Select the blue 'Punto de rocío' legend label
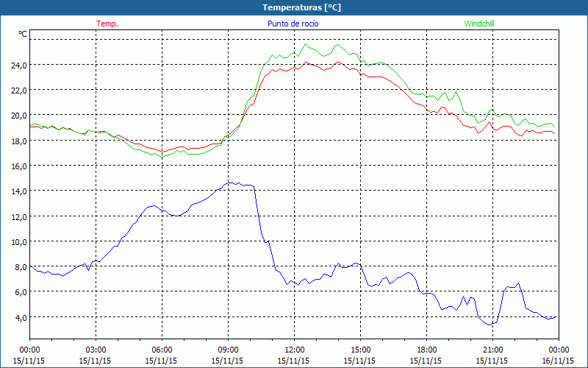The image size is (588, 368). point(293,24)
